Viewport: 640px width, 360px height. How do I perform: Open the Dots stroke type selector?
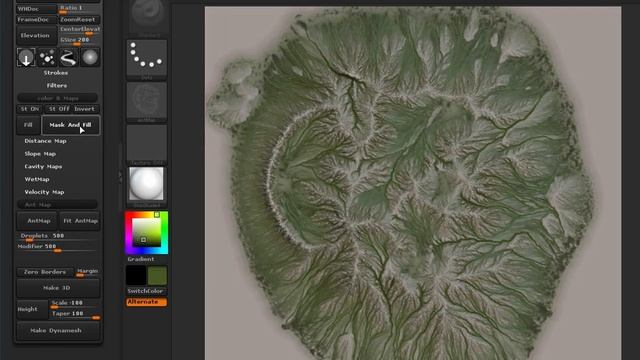pyautogui.click(x=147, y=58)
